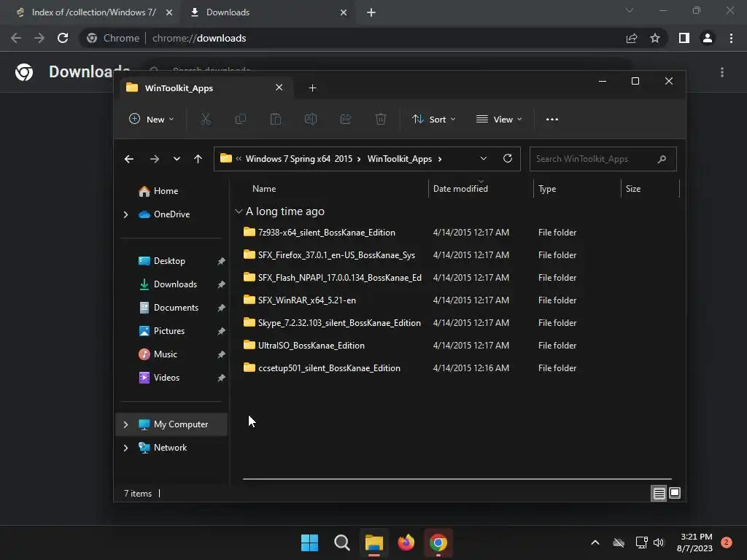The image size is (747, 560).
Task: Select the Downloads Chrome tab
Action: pos(267,12)
